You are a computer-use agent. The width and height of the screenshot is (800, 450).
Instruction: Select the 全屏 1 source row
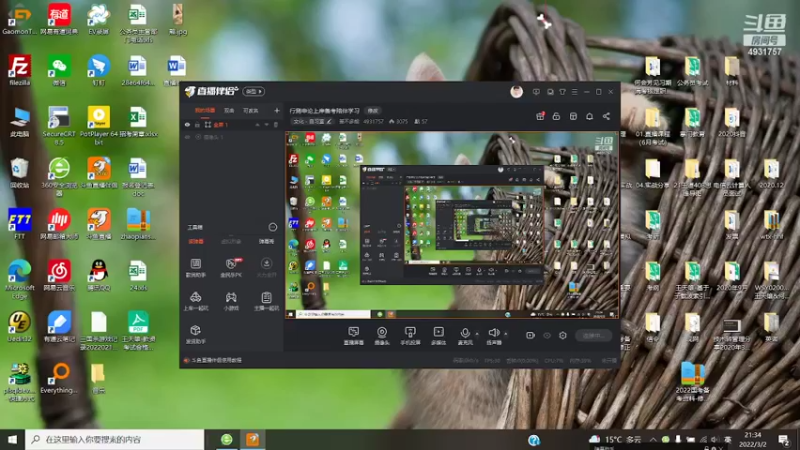[x=232, y=124]
